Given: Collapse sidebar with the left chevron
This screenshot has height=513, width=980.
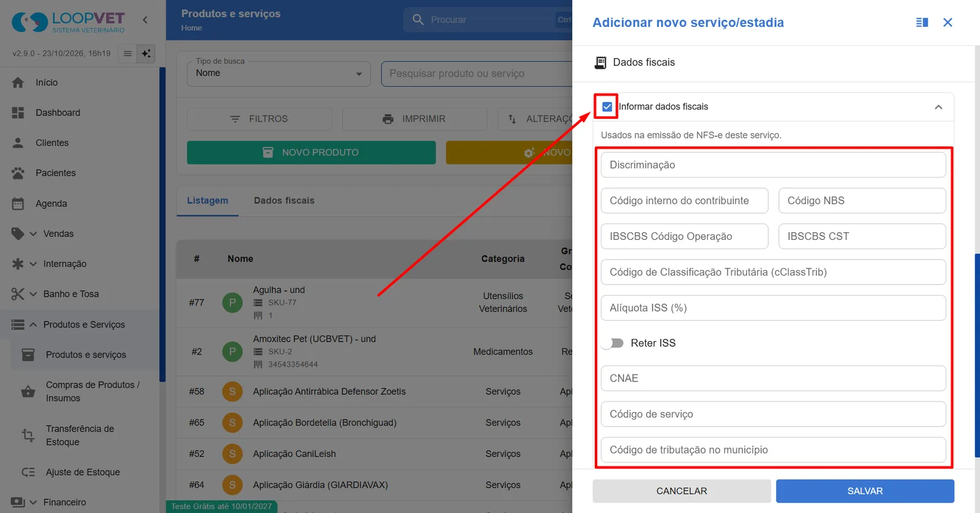Looking at the screenshot, I should [x=145, y=20].
